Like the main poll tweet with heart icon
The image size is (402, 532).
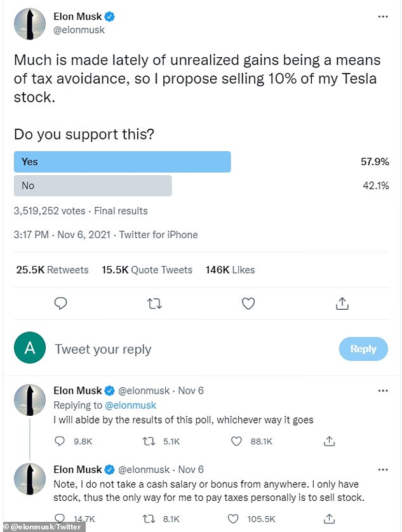[x=248, y=303]
